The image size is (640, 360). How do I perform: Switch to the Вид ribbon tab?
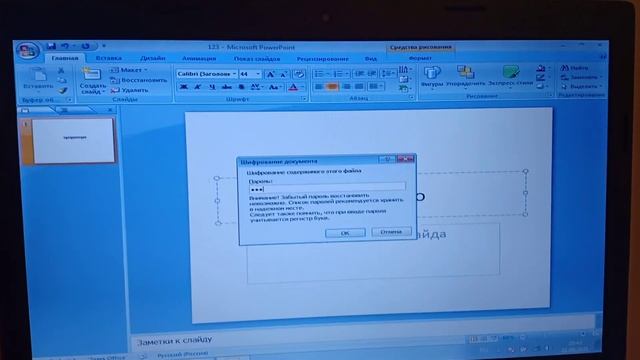[371, 59]
